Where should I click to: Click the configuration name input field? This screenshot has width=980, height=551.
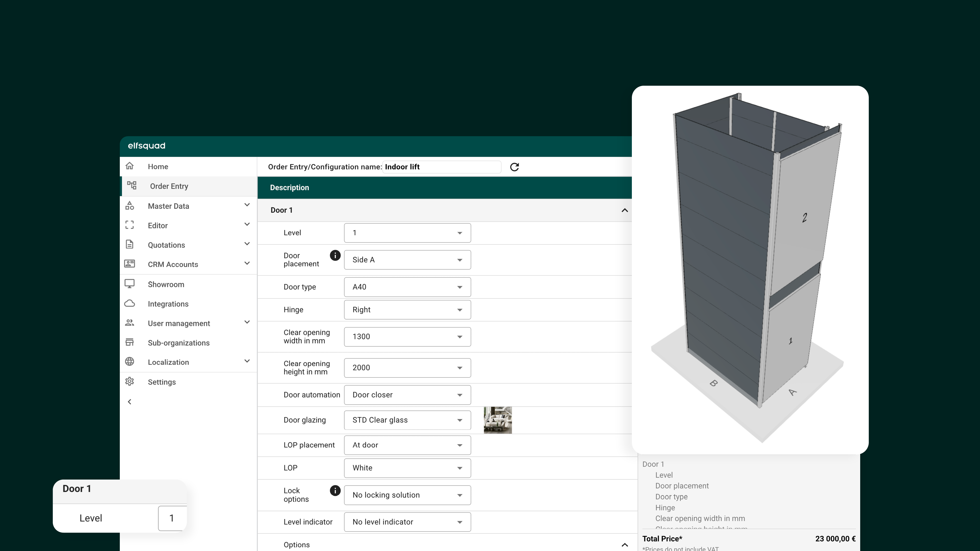click(x=441, y=167)
